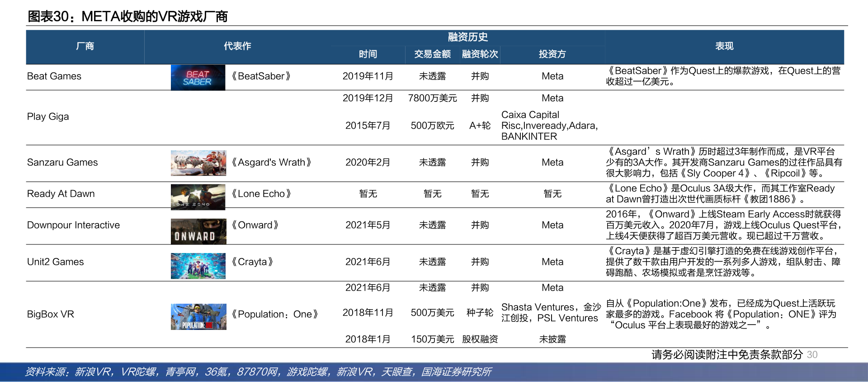Select the 时间 sub-header
The image size is (868, 382).
tap(368, 54)
